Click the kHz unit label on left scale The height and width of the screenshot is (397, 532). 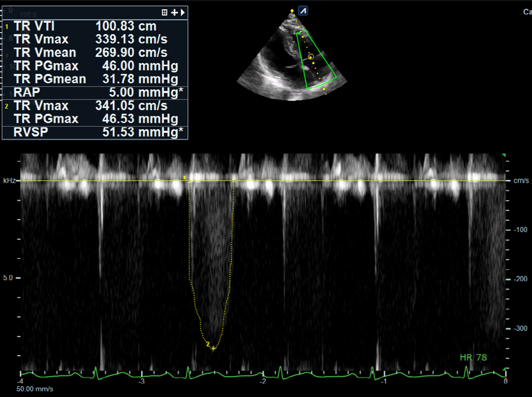point(9,181)
